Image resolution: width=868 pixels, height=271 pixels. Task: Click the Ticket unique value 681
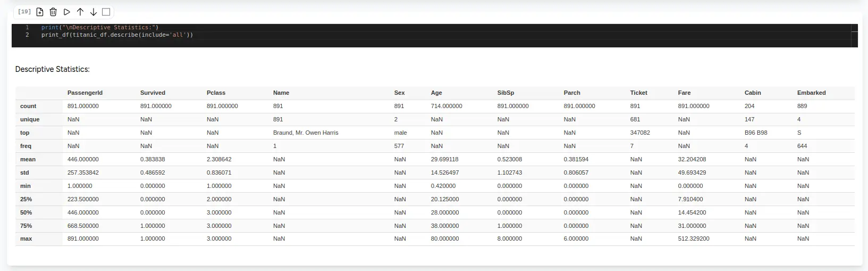pos(635,119)
